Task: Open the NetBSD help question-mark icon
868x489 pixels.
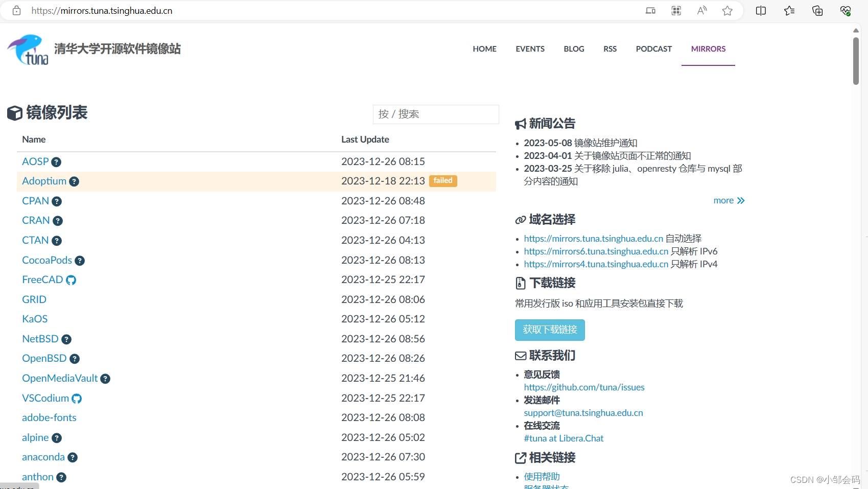Action: pyautogui.click(x=66, y=339)
